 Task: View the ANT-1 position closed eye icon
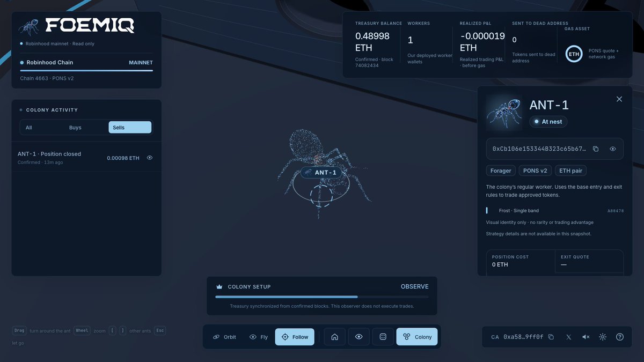click(x=150, y=158)
